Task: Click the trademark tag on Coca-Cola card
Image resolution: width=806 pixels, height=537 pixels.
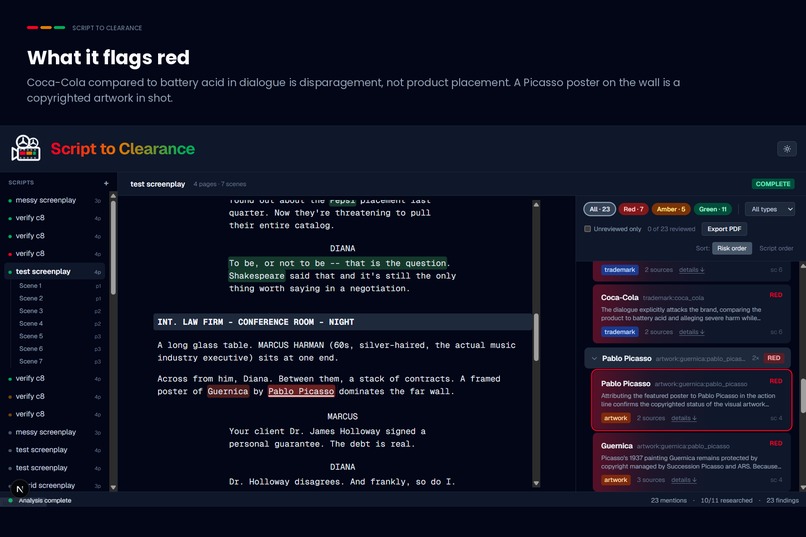Action: (619, 332)
